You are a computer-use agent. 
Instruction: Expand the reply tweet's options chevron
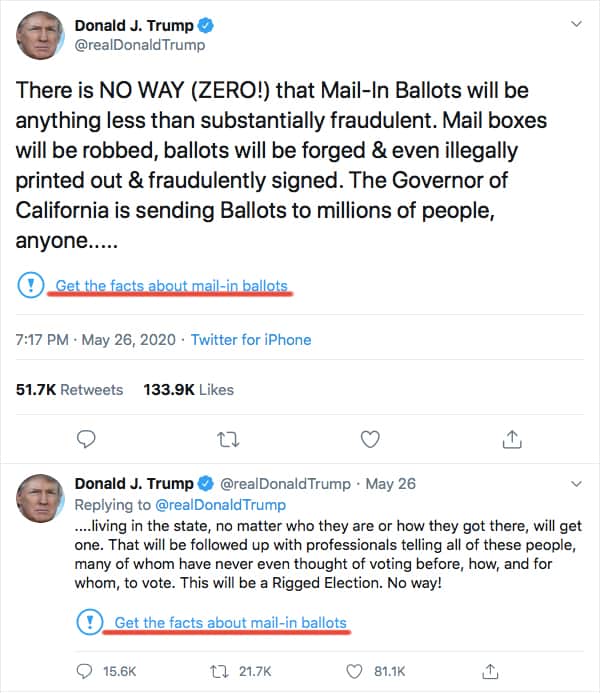pyautogui.click(x=574, y=484)
